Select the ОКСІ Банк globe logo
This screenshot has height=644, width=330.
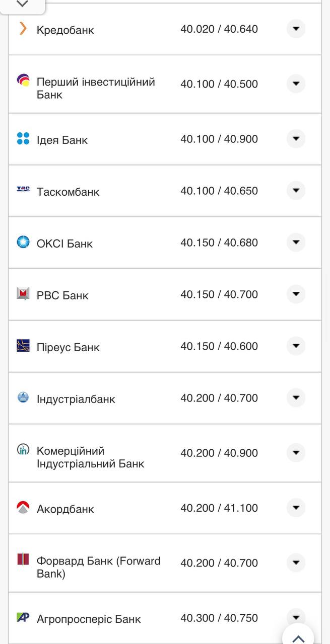[x=22, y=242]
